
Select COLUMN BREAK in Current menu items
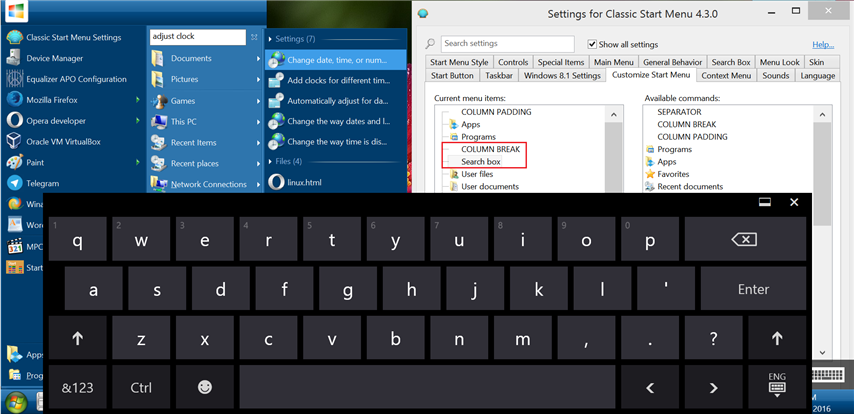pos(490,149)
